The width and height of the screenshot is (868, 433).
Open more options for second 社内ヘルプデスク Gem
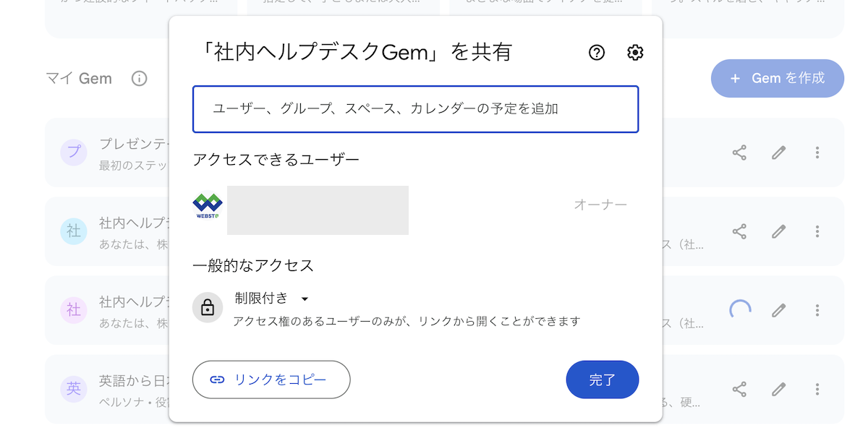[x=817, y=310]
